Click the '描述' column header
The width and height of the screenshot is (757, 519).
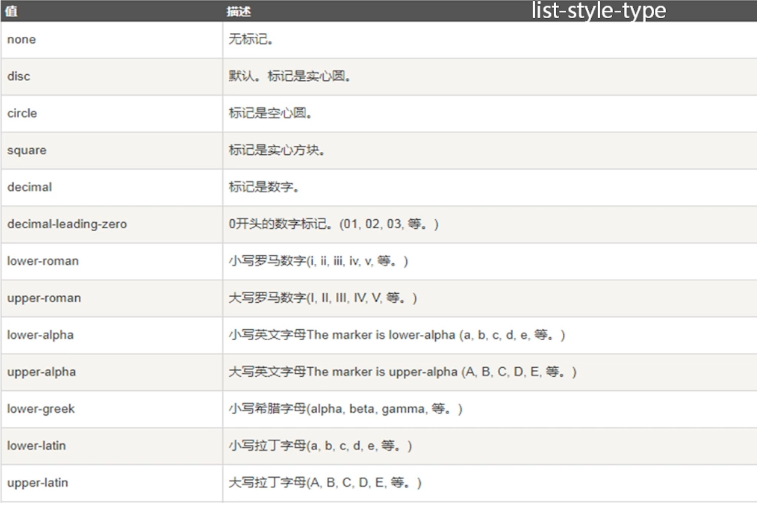tap(238, 12)
